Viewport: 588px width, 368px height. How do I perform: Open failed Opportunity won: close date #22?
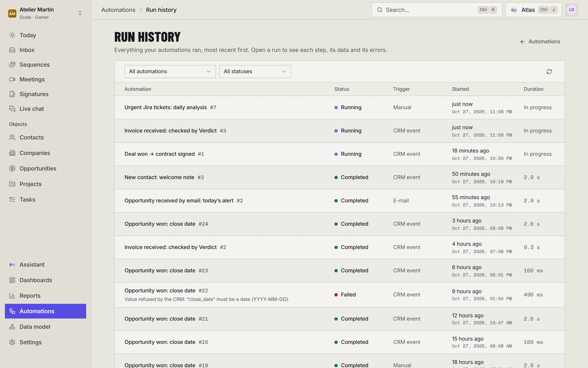tap(340, 295)
